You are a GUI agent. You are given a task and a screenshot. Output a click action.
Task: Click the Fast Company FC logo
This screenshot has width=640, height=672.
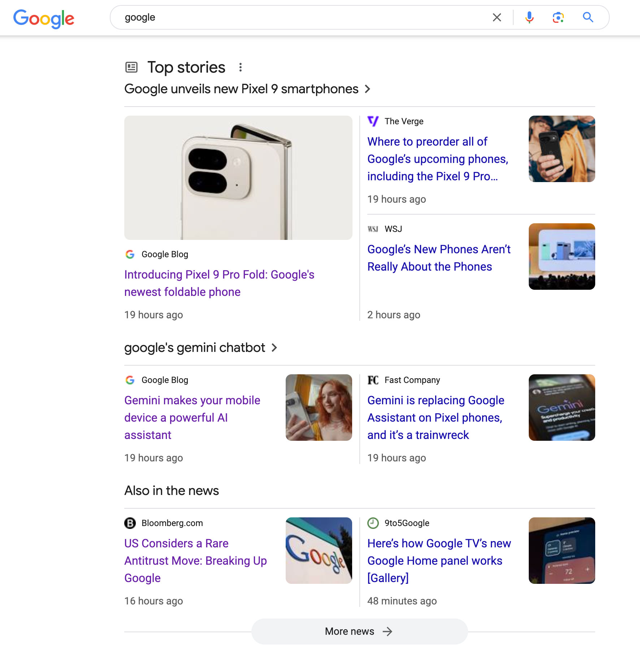(372, 380)
